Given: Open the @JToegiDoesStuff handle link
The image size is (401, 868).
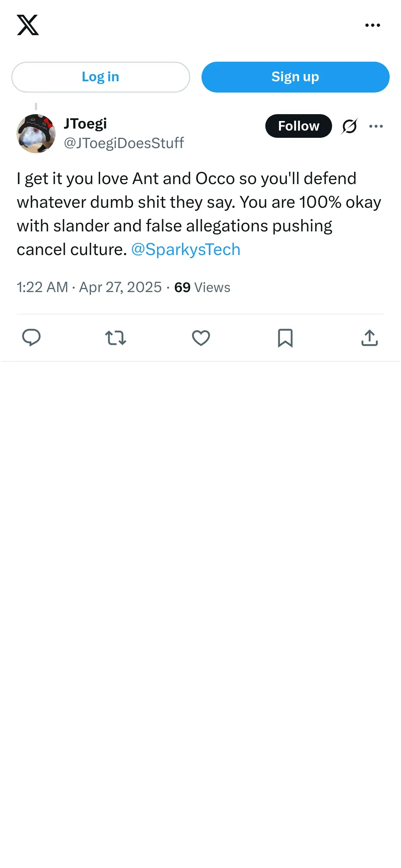Looking at the screenshot, I should (124, 143).
